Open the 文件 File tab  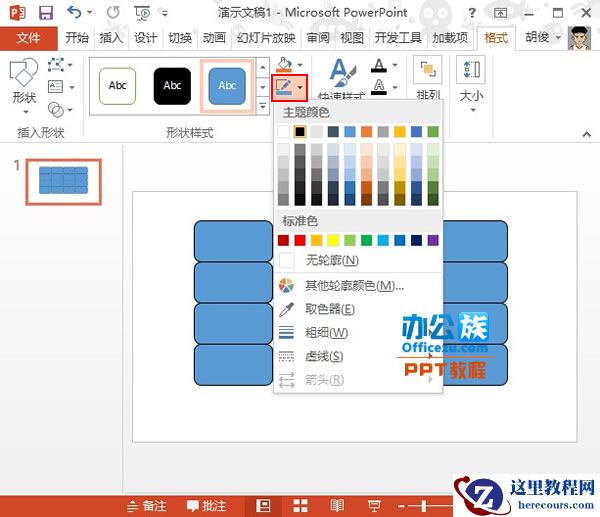28,38
